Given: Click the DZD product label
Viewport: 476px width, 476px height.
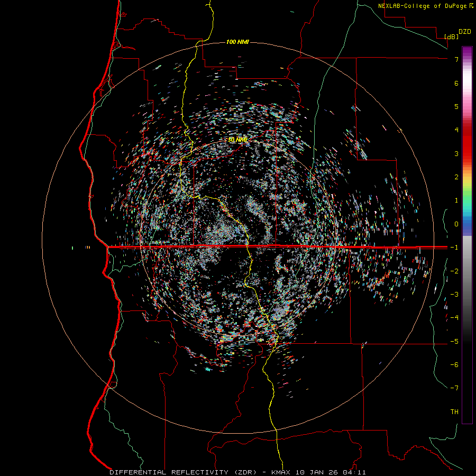Looking at the screenshot, I should click(x=465, y=32).
